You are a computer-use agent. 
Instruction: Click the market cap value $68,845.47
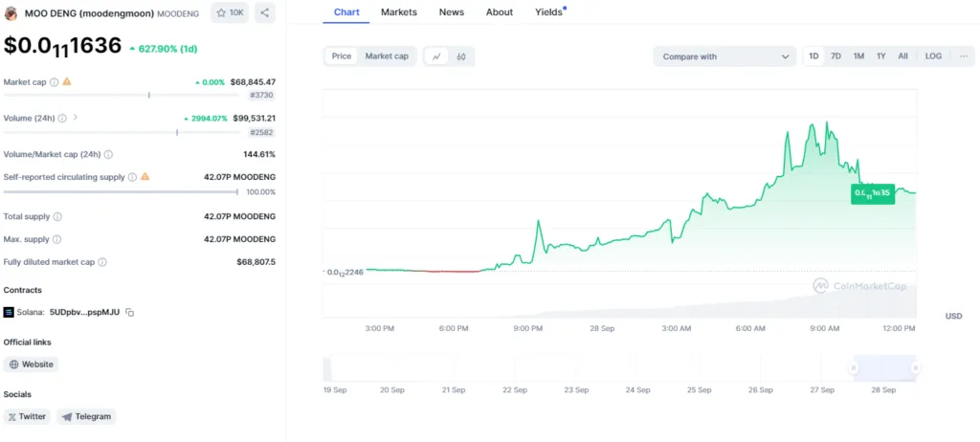[253, 82]
